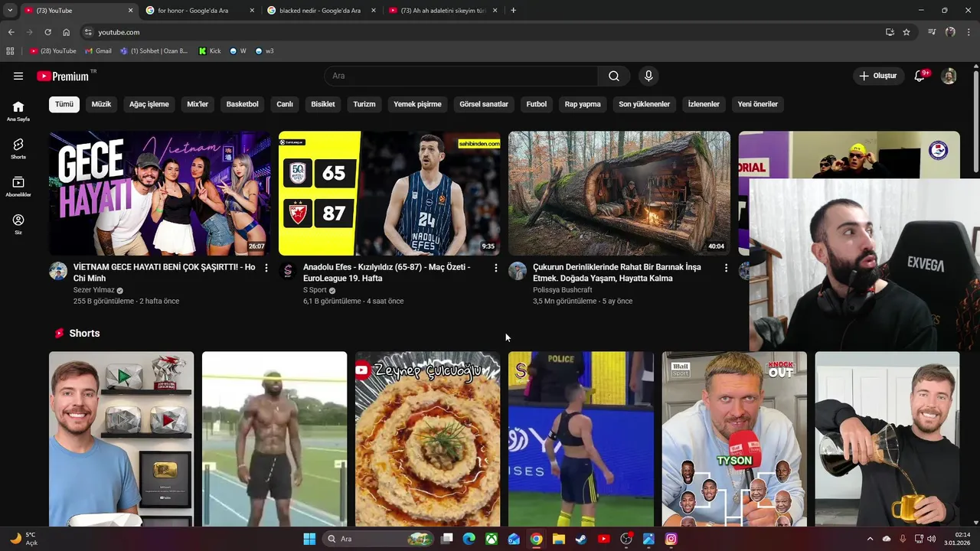980x551 pixels.
Task: Click the browser home button
Action: (66, 32)
